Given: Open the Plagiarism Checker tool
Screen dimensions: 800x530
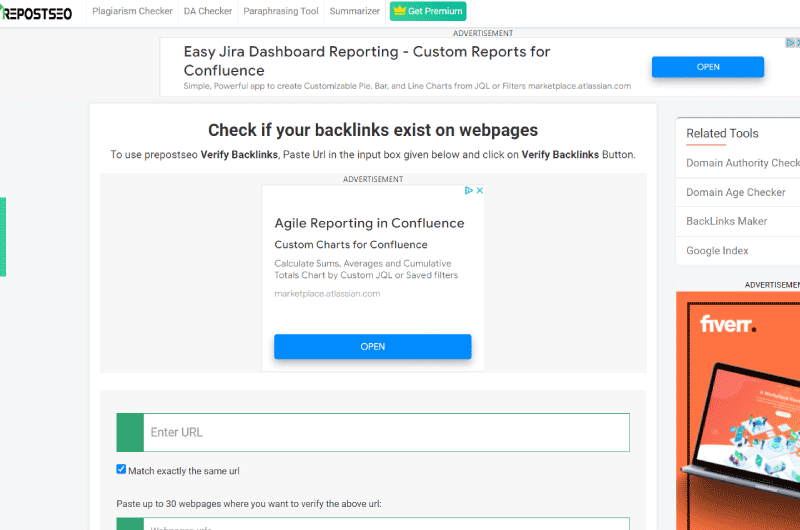Looking at the screenshot, I should tap(132, 11).
